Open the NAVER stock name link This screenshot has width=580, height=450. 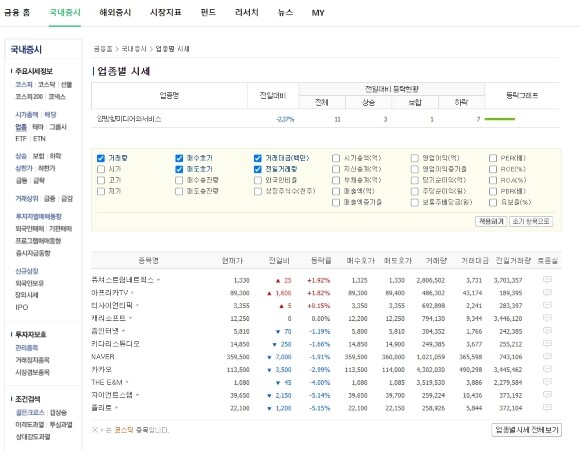tap(103, 357)
